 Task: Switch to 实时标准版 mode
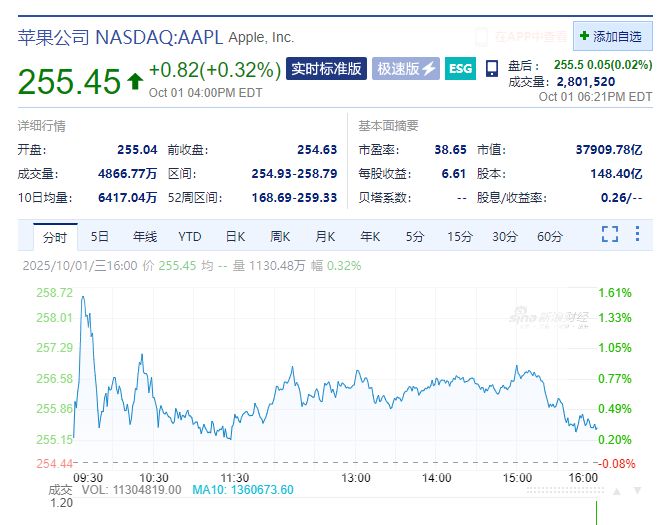(x=325, y=69)
